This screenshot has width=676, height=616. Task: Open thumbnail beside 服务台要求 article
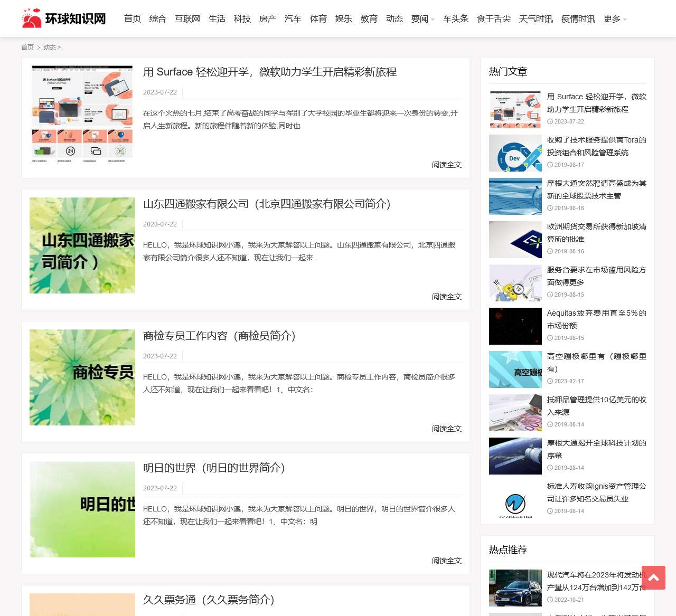515,283
